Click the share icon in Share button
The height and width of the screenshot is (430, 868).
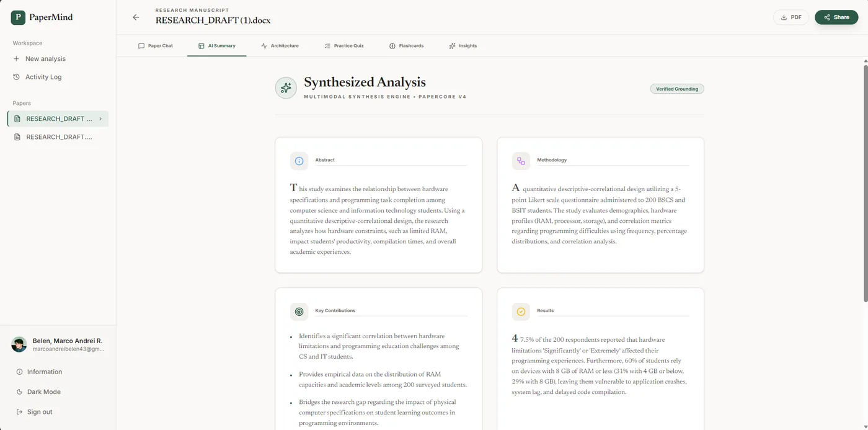(x=827, y=17)
